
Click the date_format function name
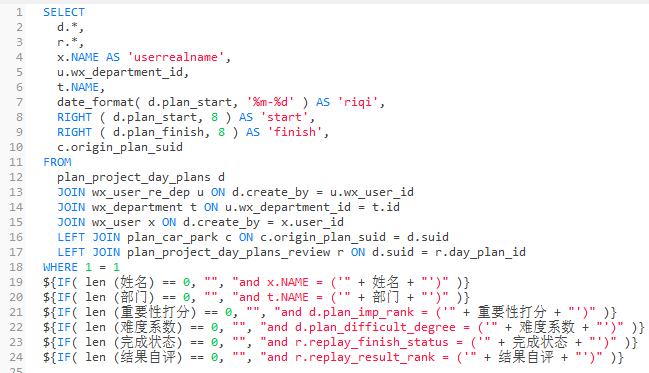(x=96, y=102)
